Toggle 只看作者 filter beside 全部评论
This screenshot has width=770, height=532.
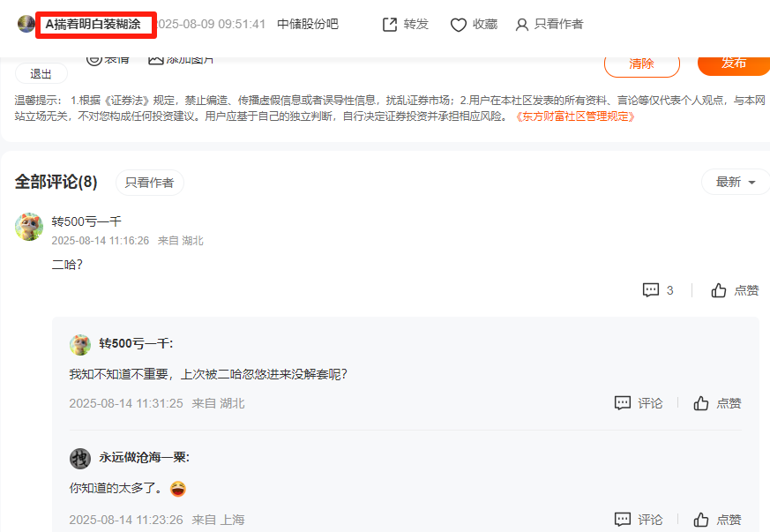click(x=149, y=183)
